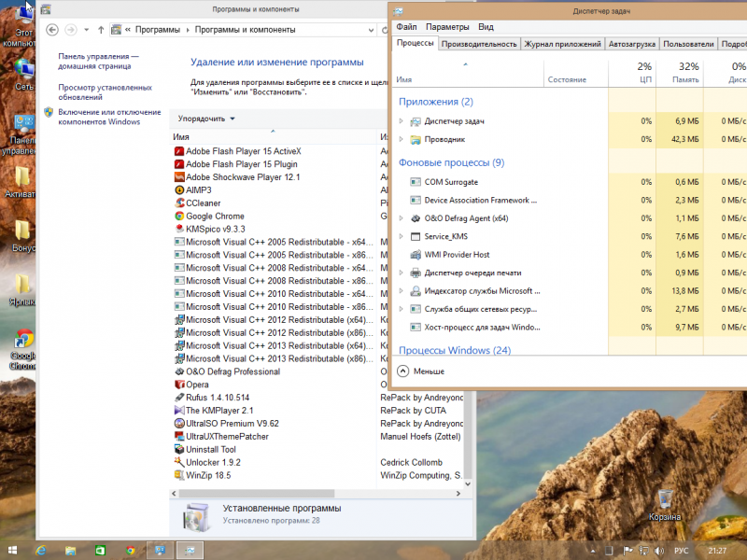Image resolution: width=747 pixels, height=560 pixels.
Task: Select O&O Defrag Professional icon
Action: (x=179, y=371)
